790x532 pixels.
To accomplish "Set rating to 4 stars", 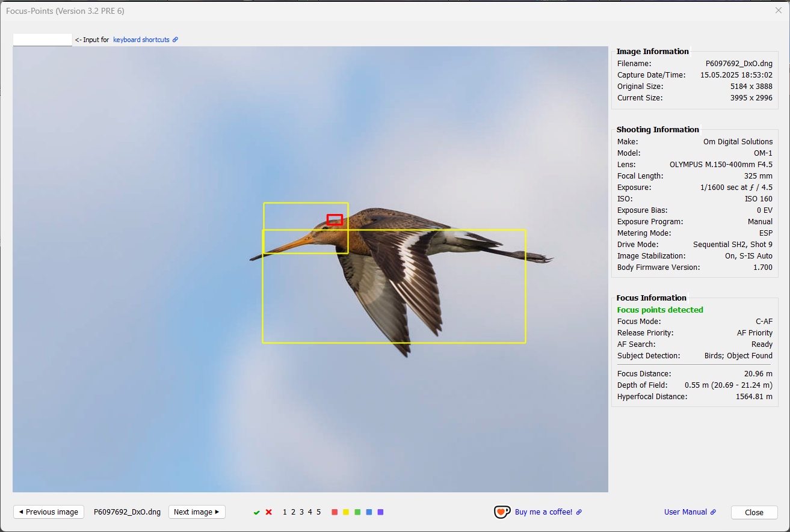I will coord(310,512).
